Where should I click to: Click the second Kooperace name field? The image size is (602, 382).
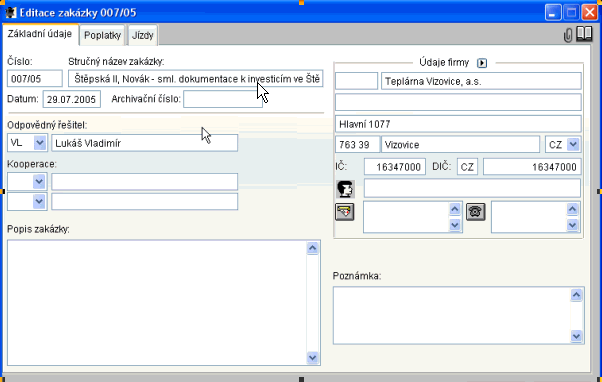[x=144, y=202]
